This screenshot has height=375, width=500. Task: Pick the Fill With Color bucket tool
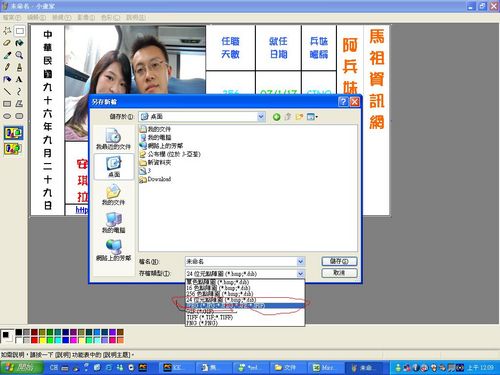pos(20,43)
